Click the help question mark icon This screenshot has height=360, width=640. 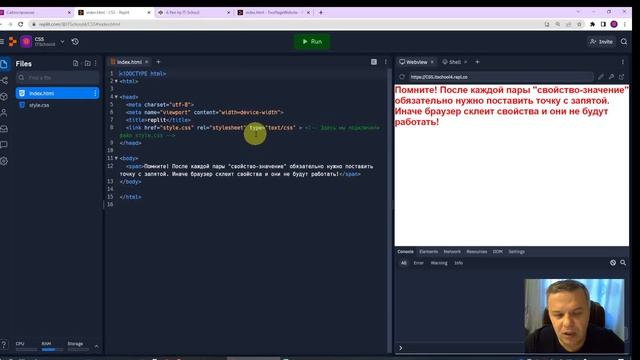[x=4, y=344]
